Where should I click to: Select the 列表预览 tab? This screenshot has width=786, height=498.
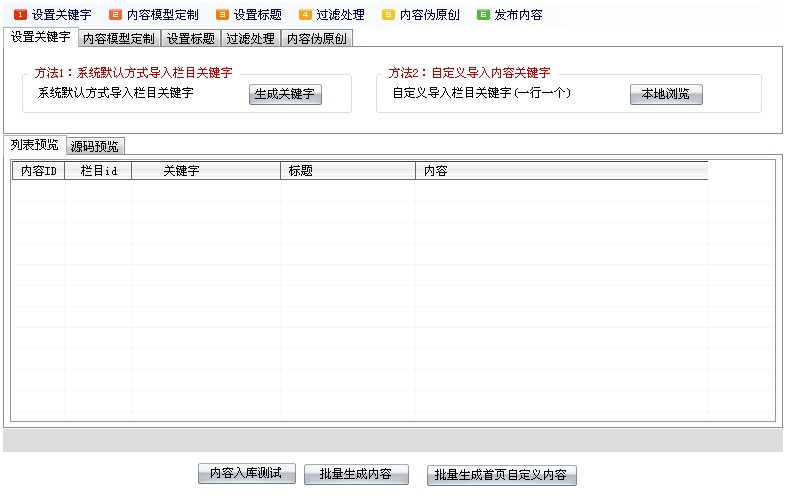point(34,145)
